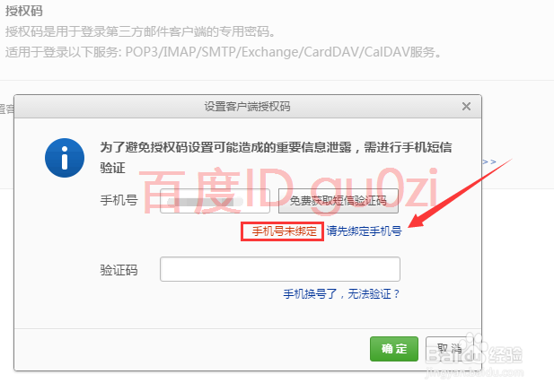The width and height of the screenshot is (554, 392).
Task: Focus the 验证码 input box
Action: click(280, 269)
